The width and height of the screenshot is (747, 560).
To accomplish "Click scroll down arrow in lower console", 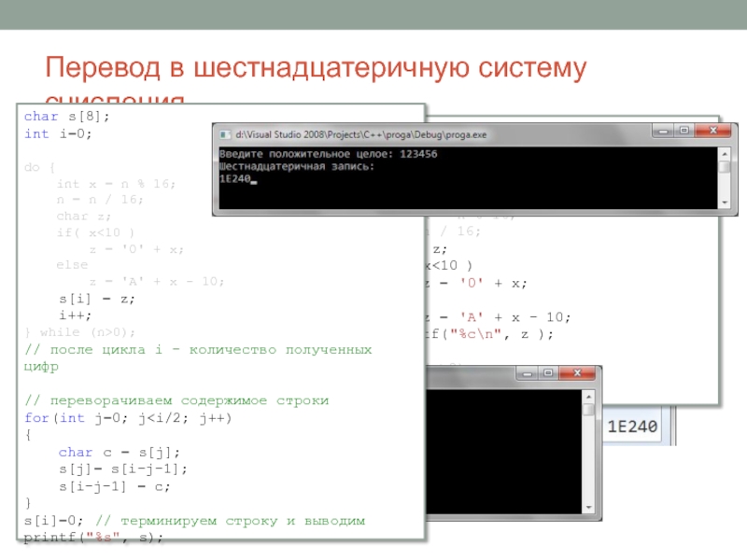I will point(589,507).
